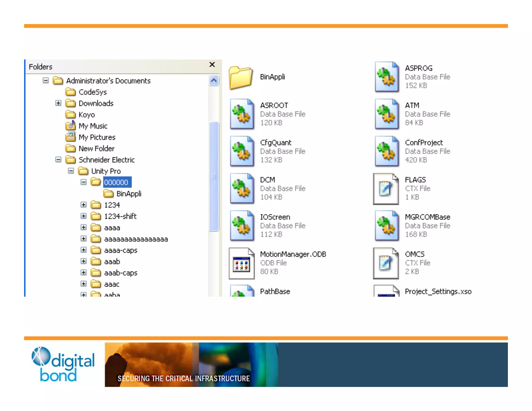The width and height of the screenshot is (532, 411).
Task: Close the Folders pane
Action: [x=212, y=65]
